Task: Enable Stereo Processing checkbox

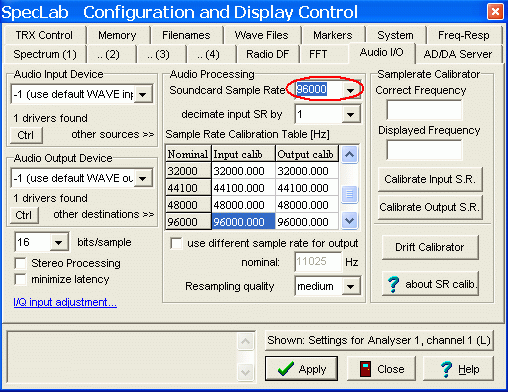Action: [21, 263]
